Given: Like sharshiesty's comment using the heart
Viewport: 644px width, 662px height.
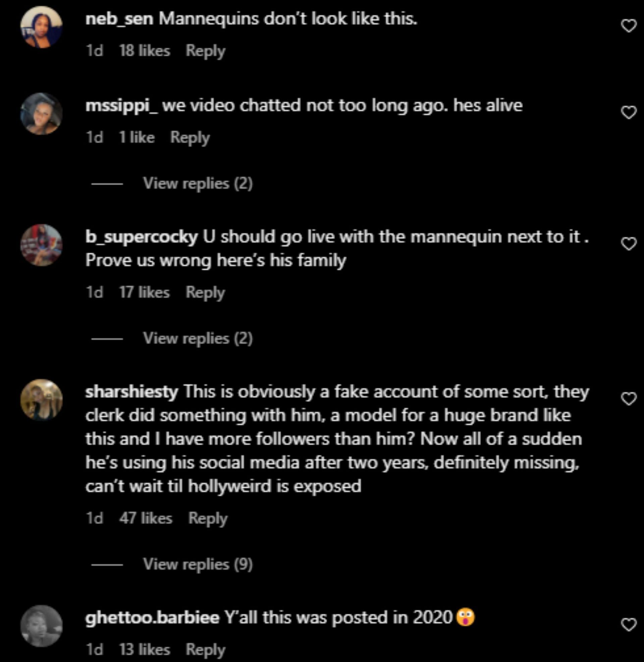Looking at the screenshot, I should click(629, 399).
